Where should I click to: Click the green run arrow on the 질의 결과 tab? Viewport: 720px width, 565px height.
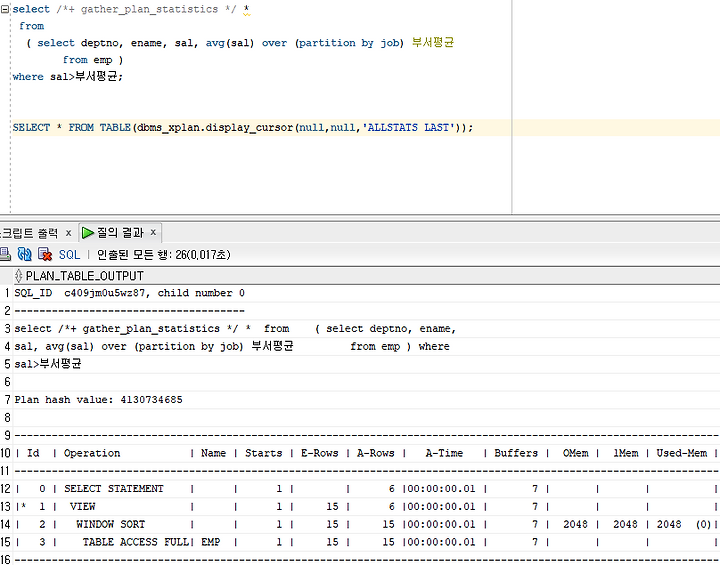[87, 233]
